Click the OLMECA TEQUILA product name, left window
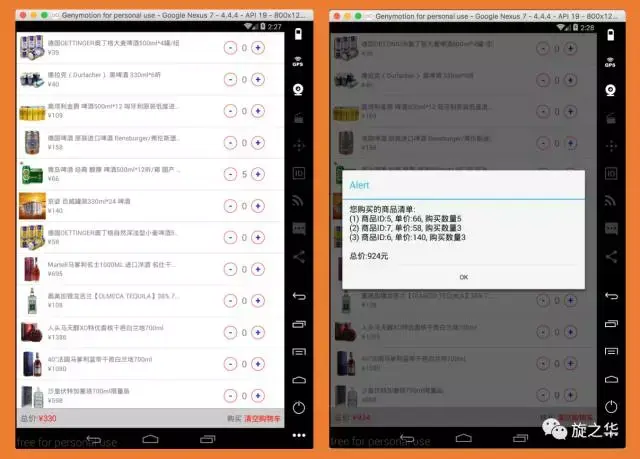The height and width of the screenshot is (459, 640). click(113, 296)
